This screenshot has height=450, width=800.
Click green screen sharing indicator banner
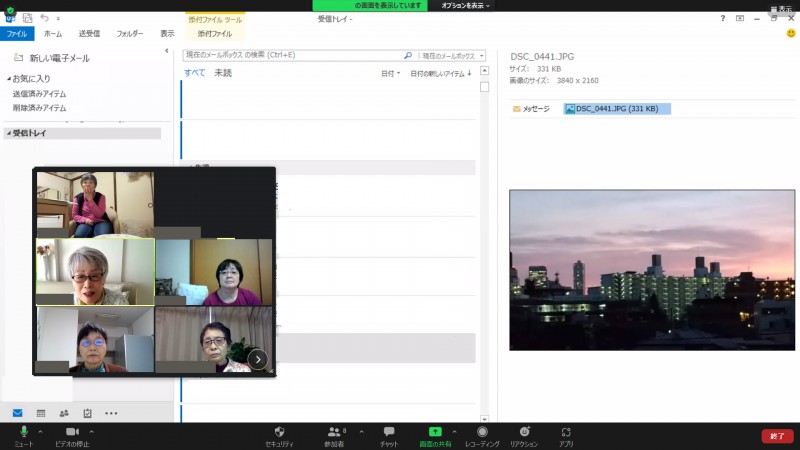click(x=370, y=6)
